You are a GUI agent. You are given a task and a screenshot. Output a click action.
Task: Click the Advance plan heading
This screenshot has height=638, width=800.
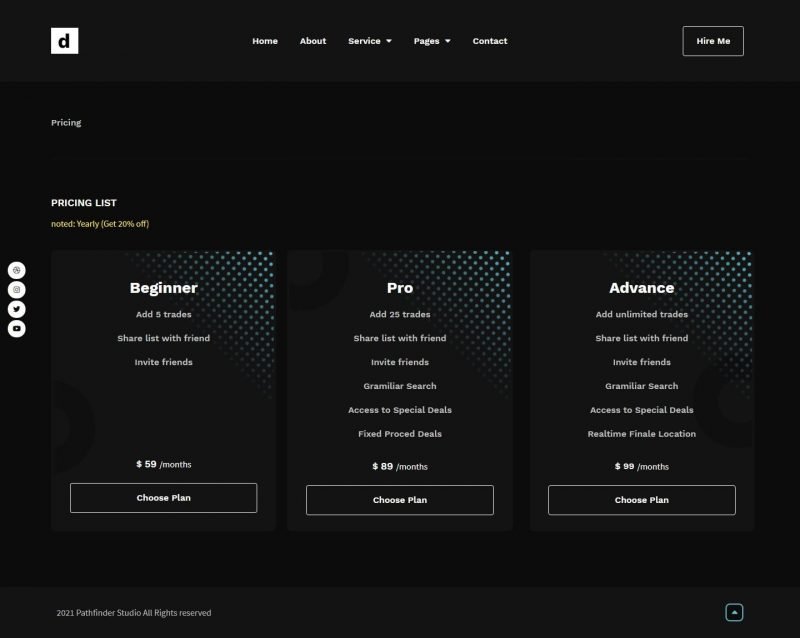(x=642, y=288)
